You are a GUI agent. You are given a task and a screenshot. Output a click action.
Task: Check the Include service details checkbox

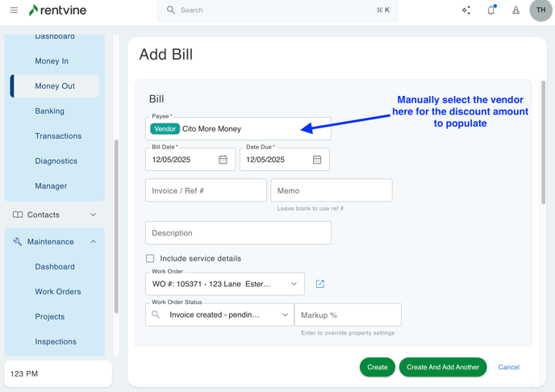tap(150, 259)
